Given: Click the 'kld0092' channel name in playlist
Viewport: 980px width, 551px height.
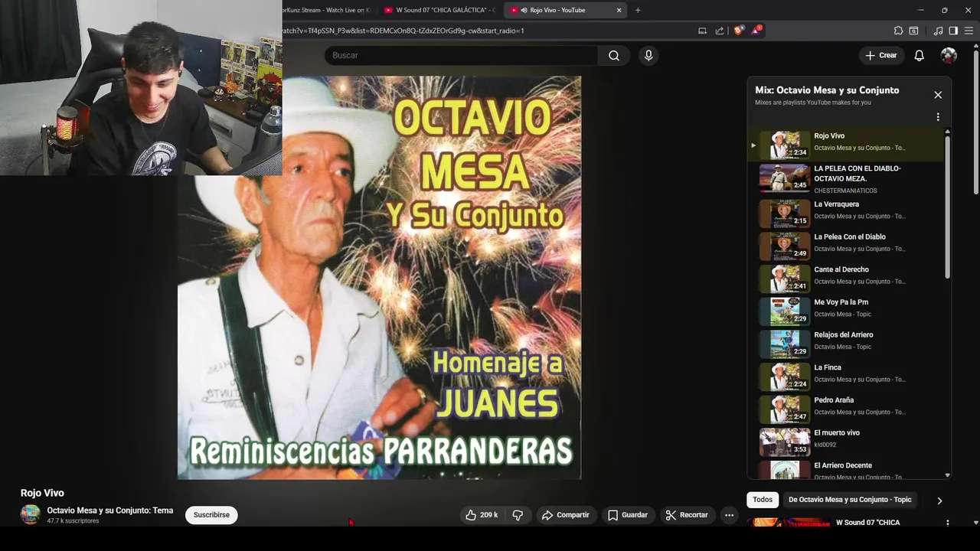Looking at the screenshot, I should [825, 445].
